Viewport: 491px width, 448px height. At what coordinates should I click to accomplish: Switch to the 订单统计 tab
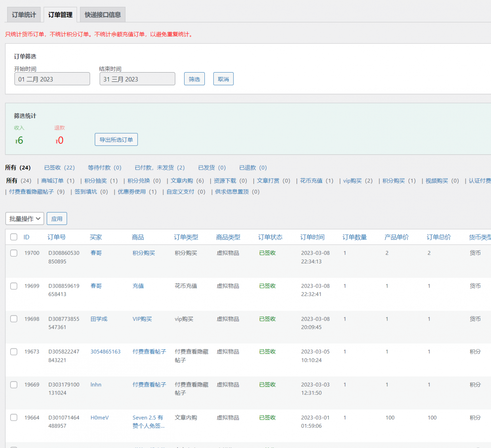(x=24, y=15)
